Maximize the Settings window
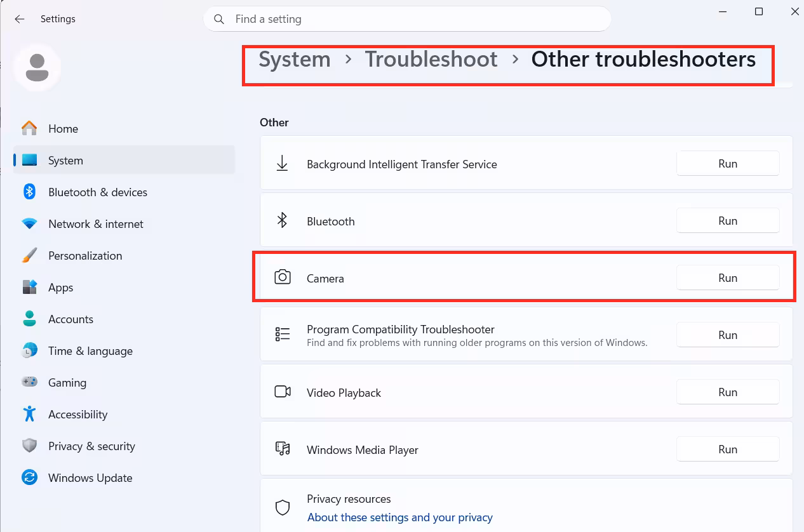This screenshot has width=804, height=532. 759,11
